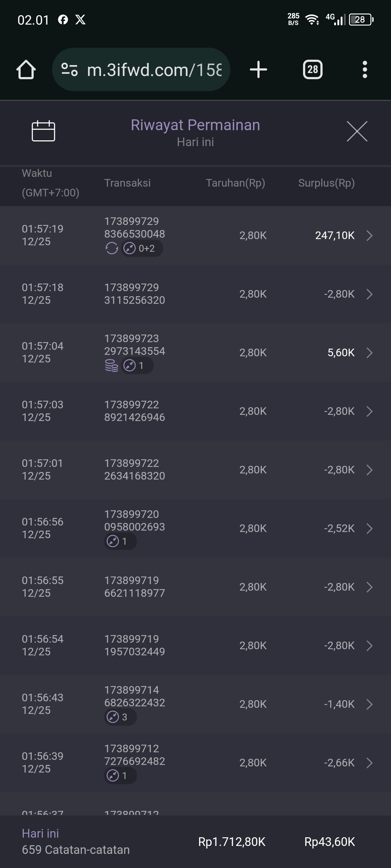
Task: Open transaction 1738997293115256320
Action: click(135, 294)
